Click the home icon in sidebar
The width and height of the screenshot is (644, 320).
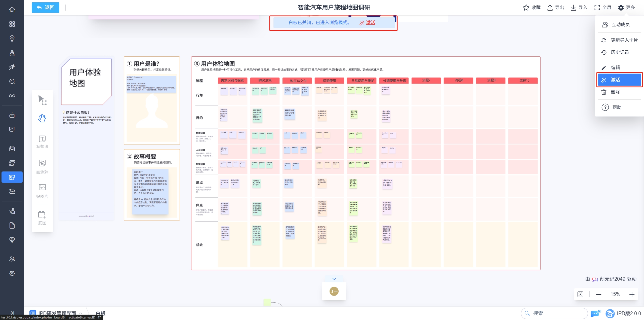pyautogui.click(x=12, y=10)
